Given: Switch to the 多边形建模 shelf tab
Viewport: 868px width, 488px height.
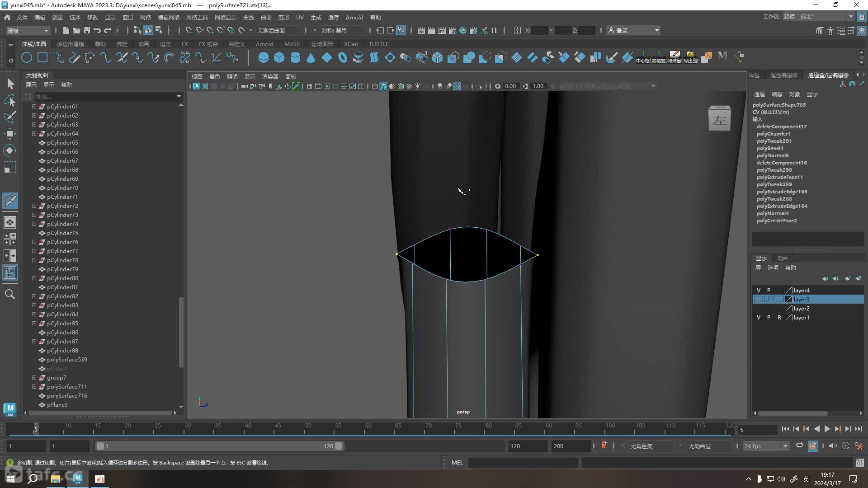Looking at the screenshot, I should tap(71, 44).
